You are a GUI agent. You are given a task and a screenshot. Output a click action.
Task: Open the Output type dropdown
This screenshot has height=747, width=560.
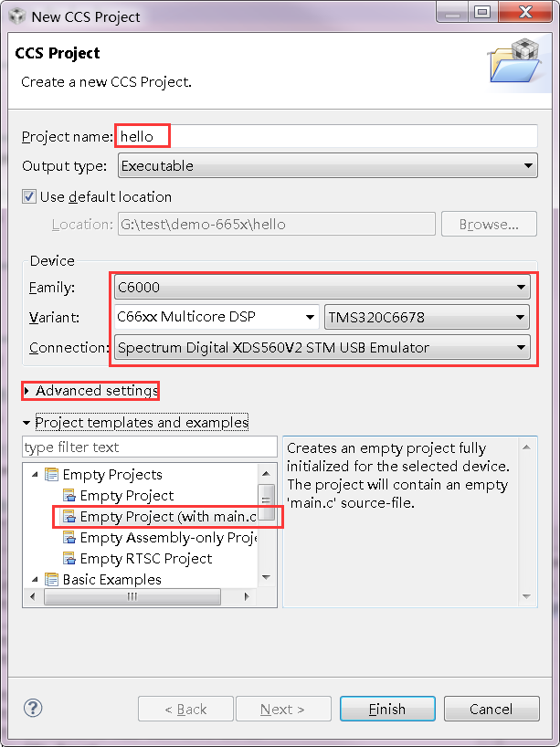[x=327, y=166]
